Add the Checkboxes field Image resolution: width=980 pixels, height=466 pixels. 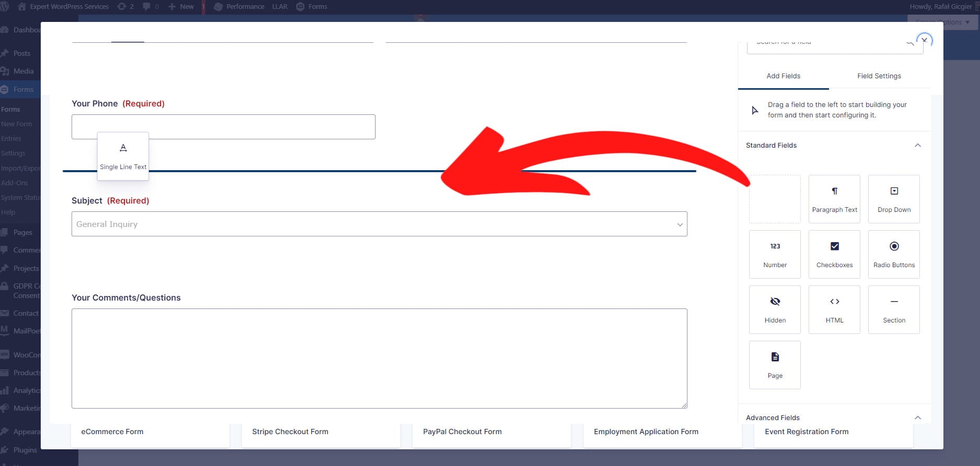click(x=834, y=254)
